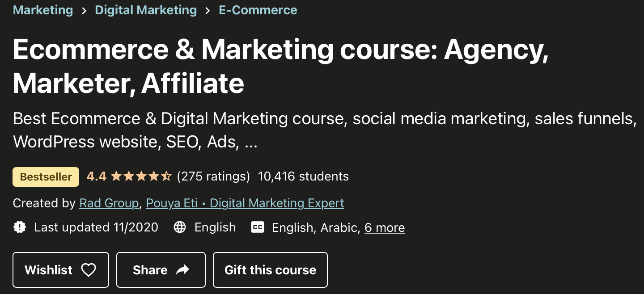Click the star rating icons
Viewport: 644px width, 294px height.
tap(141, 176)
